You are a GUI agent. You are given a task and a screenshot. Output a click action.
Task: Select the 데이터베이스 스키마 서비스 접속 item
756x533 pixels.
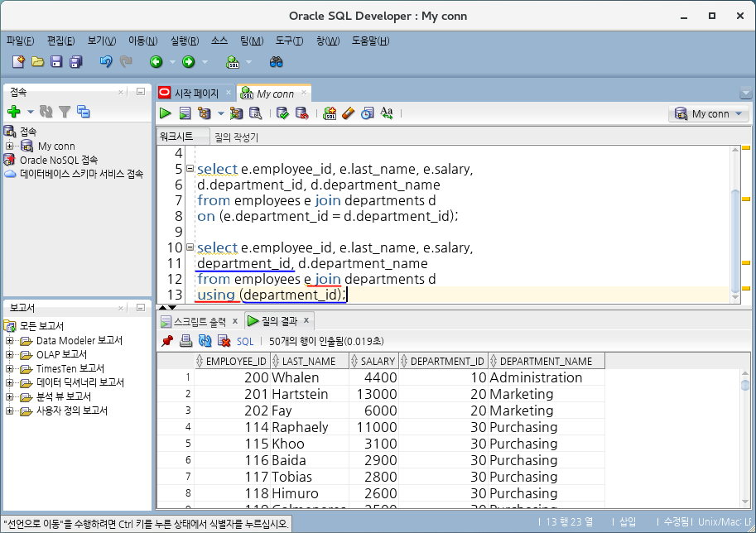[x=81, y=174]
